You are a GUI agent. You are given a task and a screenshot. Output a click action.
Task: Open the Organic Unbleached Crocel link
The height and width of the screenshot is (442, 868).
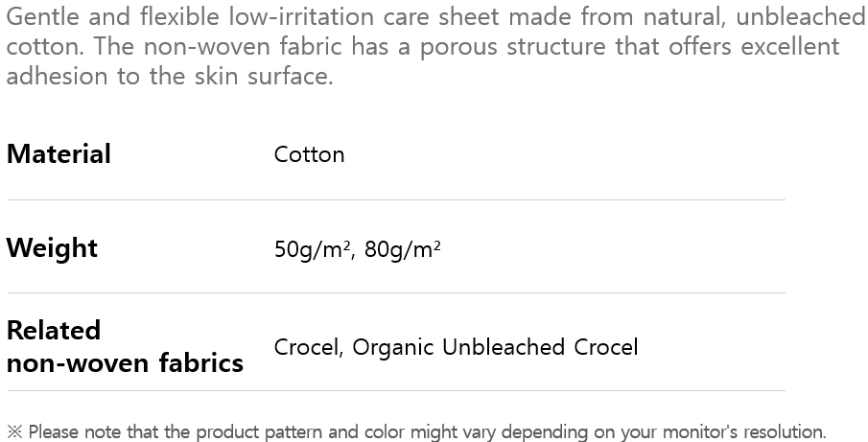tap(495, 347)
